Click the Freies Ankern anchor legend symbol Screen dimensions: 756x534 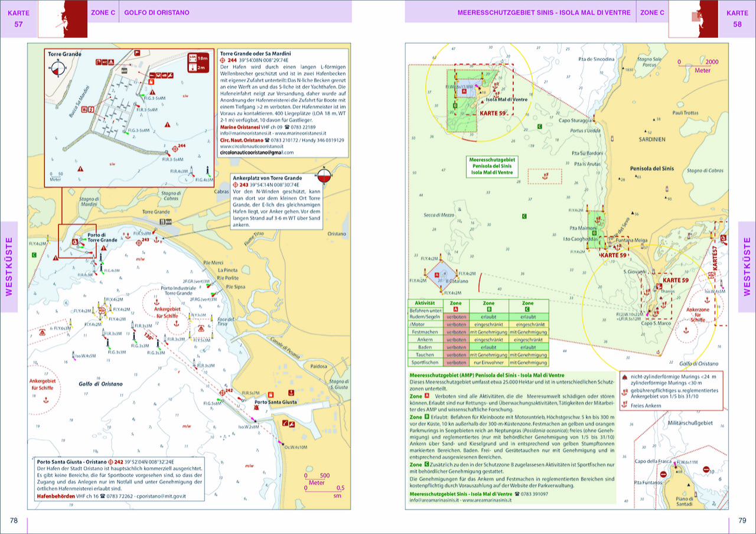tap(624, 406)
